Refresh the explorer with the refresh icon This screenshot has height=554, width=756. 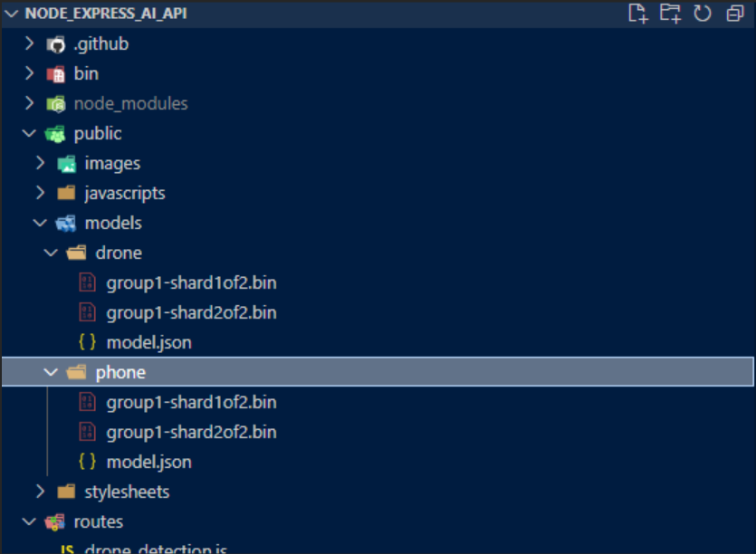click(x=703, y=13)
